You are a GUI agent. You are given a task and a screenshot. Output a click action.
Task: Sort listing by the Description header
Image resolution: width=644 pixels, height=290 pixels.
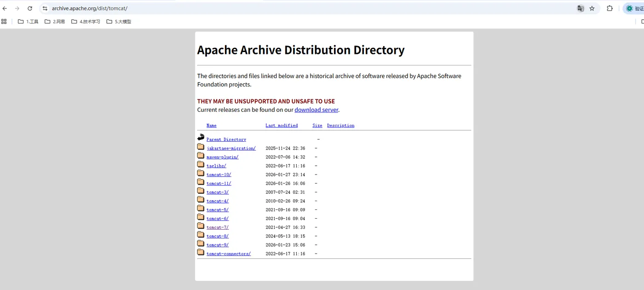pyautogui.click(x=341, y=125)
